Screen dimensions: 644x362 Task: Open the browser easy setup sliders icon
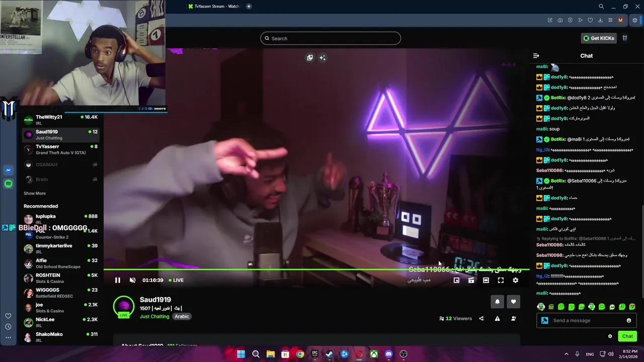point(610,20)
